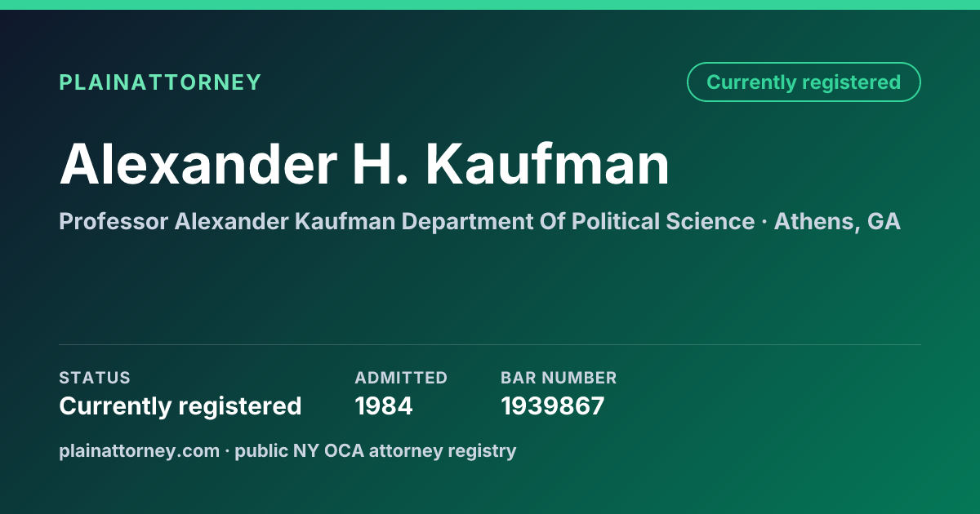The height and width of the screenshot is (514, 980).
Task: Click the STATUS label
Action: [x=95, y=378]
